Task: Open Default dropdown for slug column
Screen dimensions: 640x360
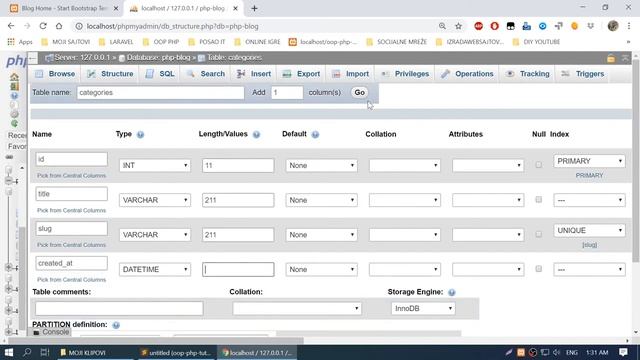Action: click(x=321, y=235)
